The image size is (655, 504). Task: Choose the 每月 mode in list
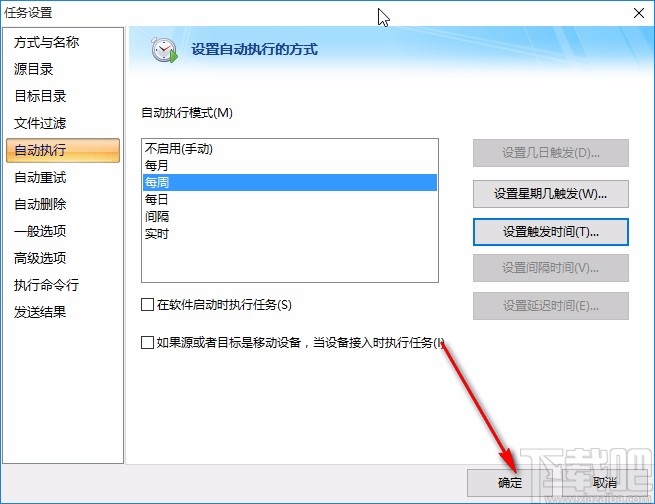(x=290, y=166)
